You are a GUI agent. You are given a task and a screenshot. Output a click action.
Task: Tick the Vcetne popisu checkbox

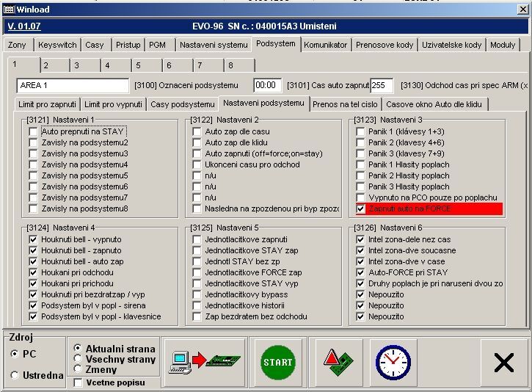tap(78, 382)
